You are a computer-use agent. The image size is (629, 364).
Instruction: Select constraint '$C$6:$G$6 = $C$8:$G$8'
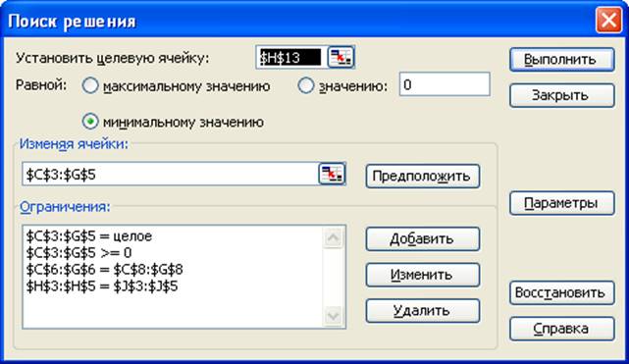[x=104, y=270]
